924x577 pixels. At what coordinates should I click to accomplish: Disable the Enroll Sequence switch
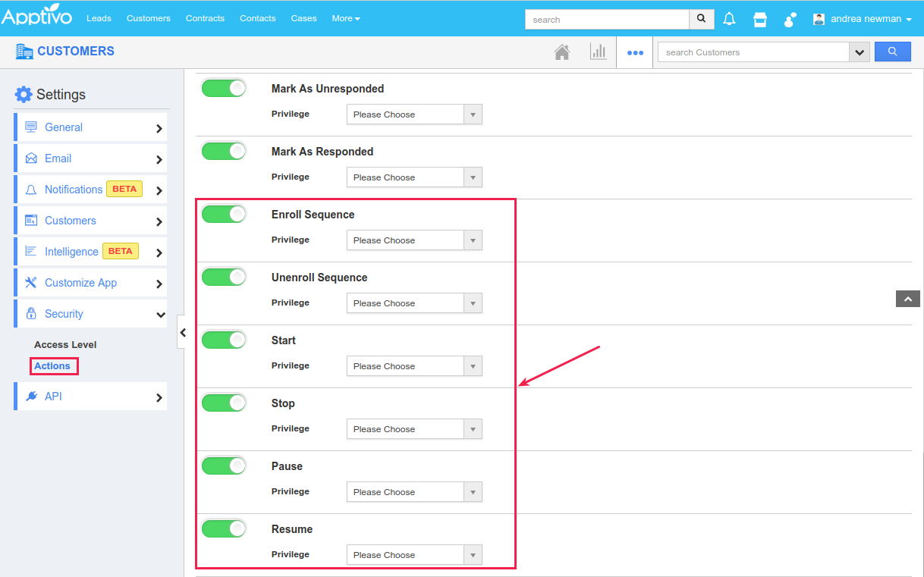[x=224, y=214]
